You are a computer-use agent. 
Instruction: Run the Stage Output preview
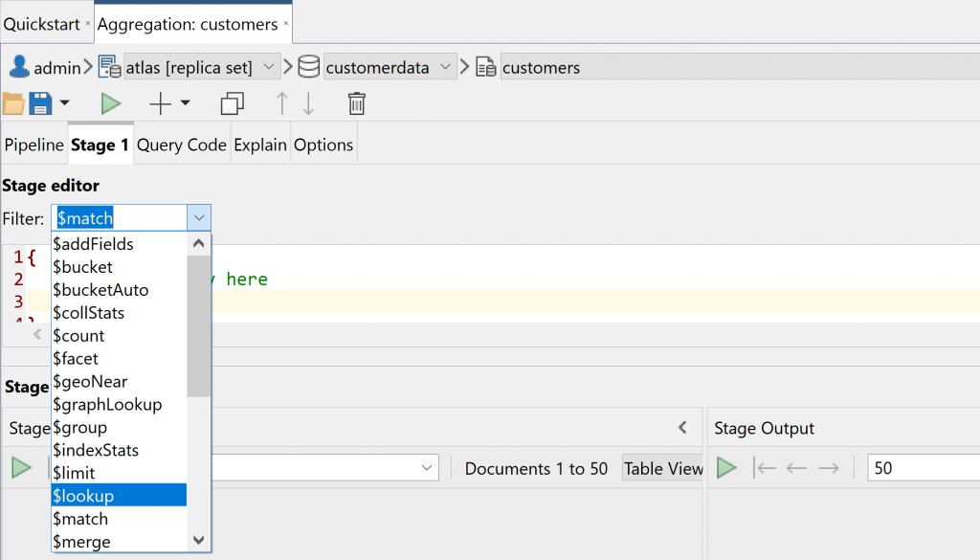pos(726,467)
